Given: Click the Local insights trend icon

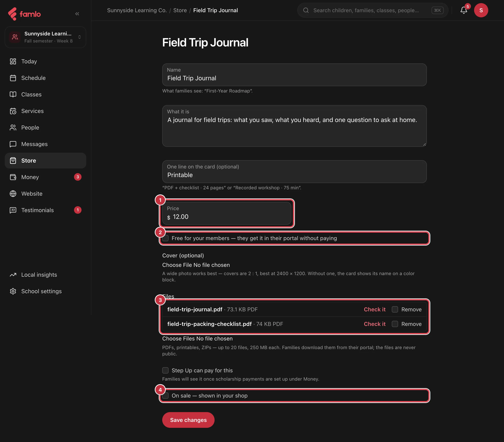Looking at the screenshot, I should click(13, 275).
